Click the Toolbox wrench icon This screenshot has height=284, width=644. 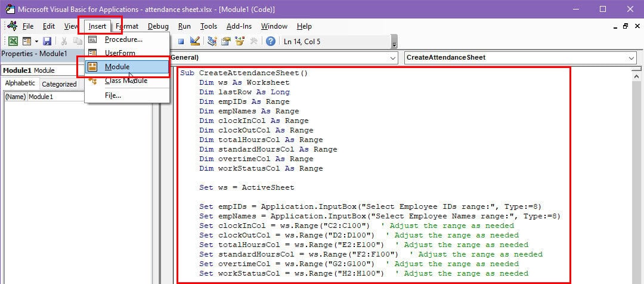point(253,41)
